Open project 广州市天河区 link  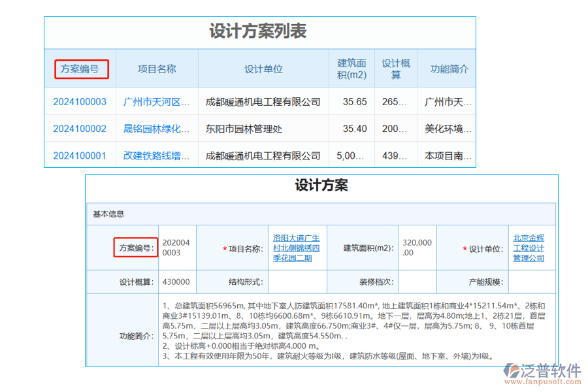click(x=157, y=101)
